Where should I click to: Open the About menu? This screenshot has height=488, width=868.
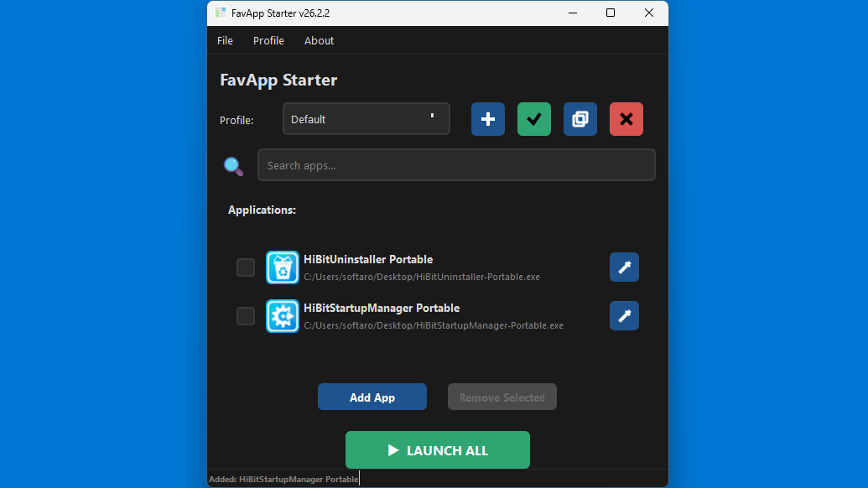click(319, 40)
